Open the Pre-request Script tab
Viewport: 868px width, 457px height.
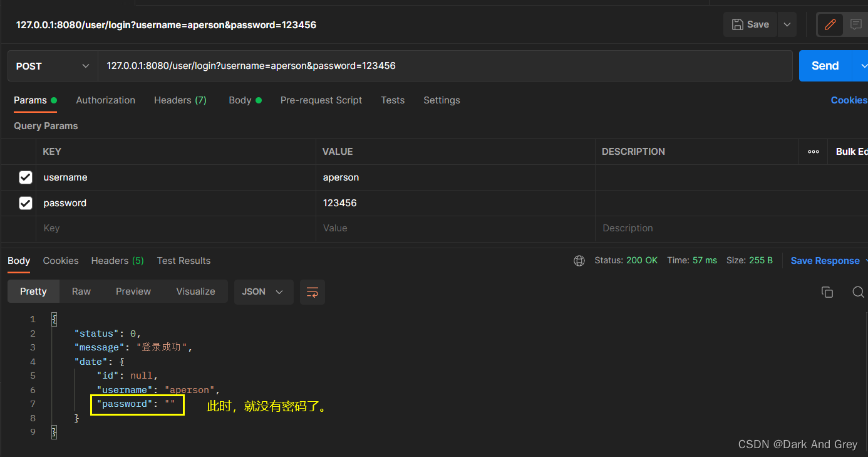pos(321,100)
